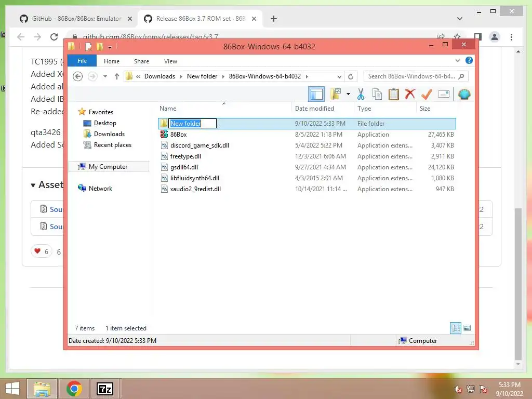Select Desktop in navigation pane
The height and width of the screenshot is (399, 532).
pos(105,123)
